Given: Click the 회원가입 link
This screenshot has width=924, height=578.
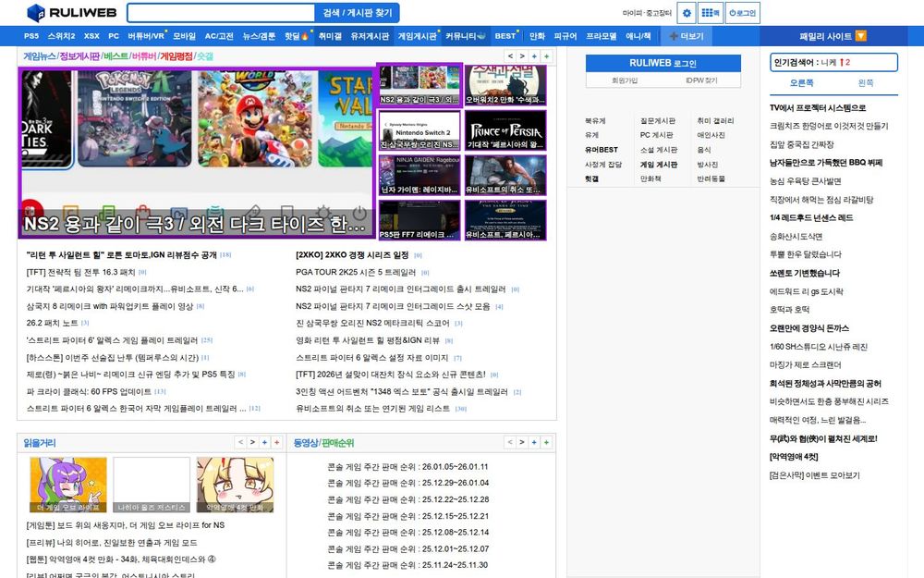Looking at the screenshot, I should 624,80.
